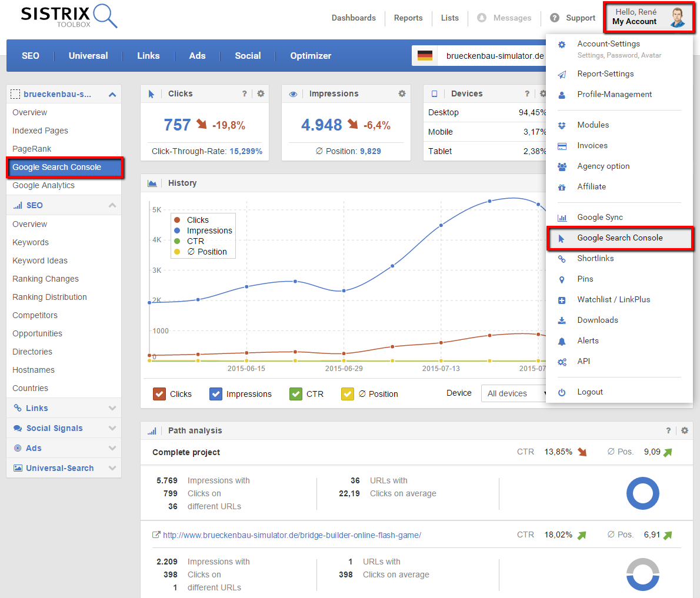Open the All devices dropdown

click(x=515, y=393)
